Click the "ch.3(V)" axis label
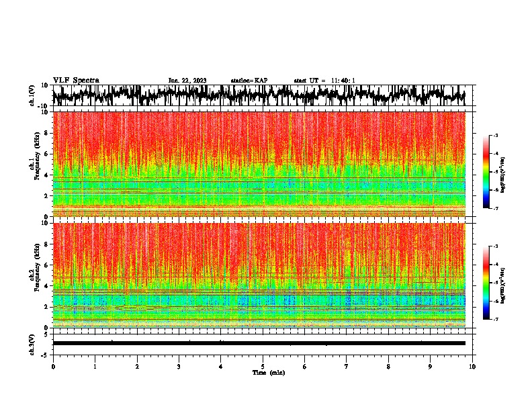The height and width of the screenshot is (411, 532). [32, 345]
